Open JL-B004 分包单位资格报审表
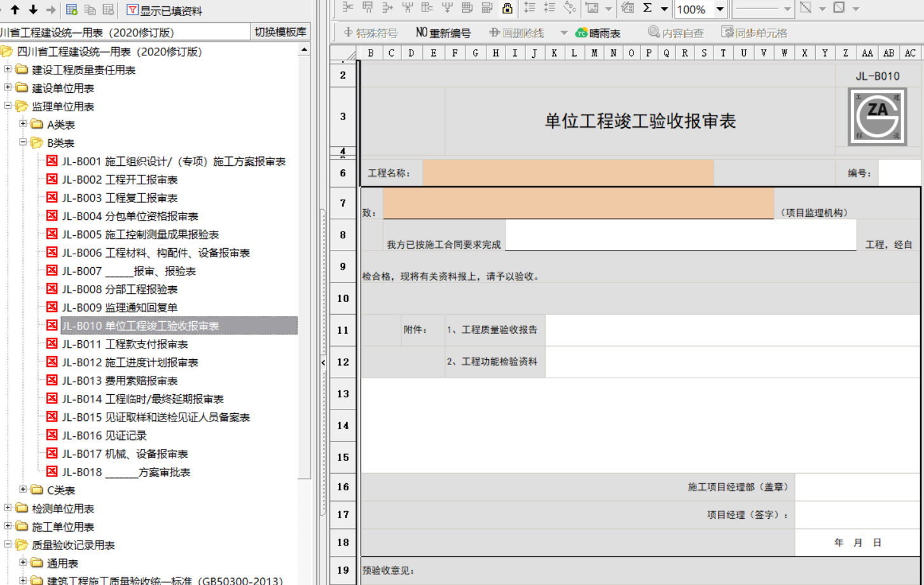The height and width of the screenshot is (585, 924). [x=130, y=217]
